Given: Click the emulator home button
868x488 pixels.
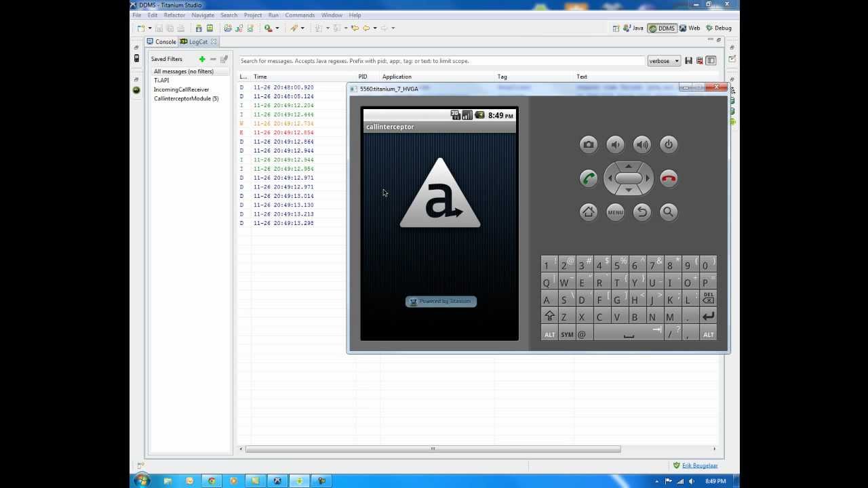Looking at the screenshot, I should click(x=589, y=212).
